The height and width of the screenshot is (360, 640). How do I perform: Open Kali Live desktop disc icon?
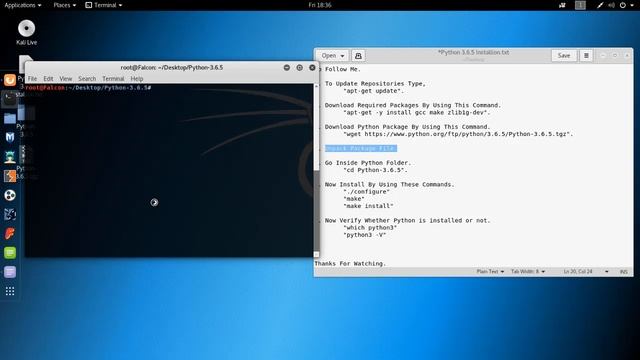27,32
